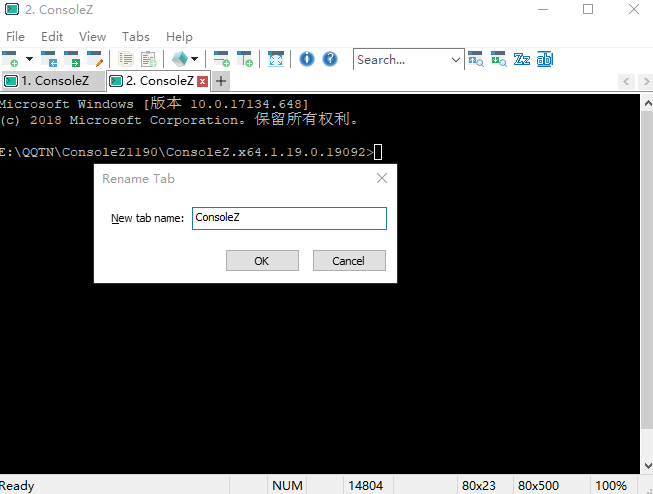This screenshot has width=653, height=494.
Task: Close the ConsoleZ window
Action: point(634,9)
